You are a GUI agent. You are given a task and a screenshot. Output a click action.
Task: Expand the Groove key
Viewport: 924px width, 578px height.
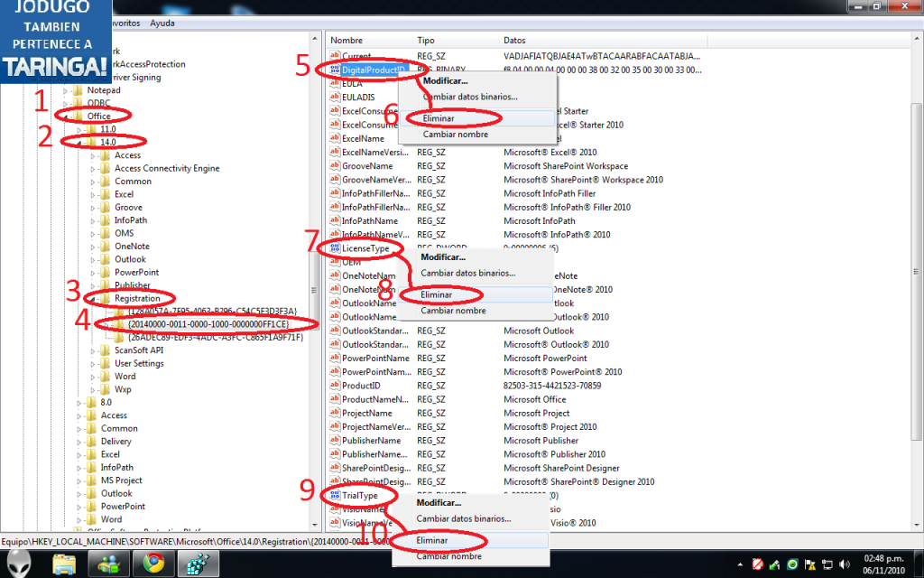(x=93, y=207)
